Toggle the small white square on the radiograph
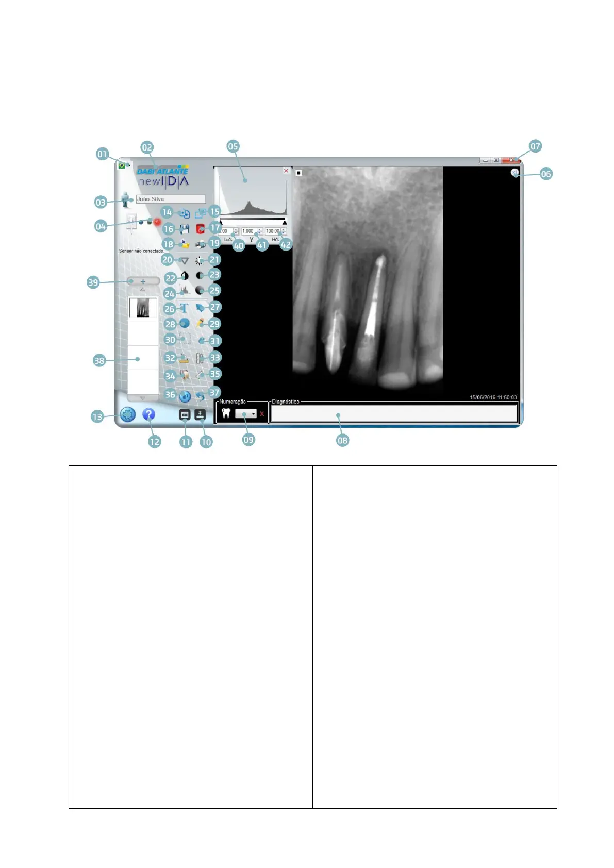 click(298, 173)
